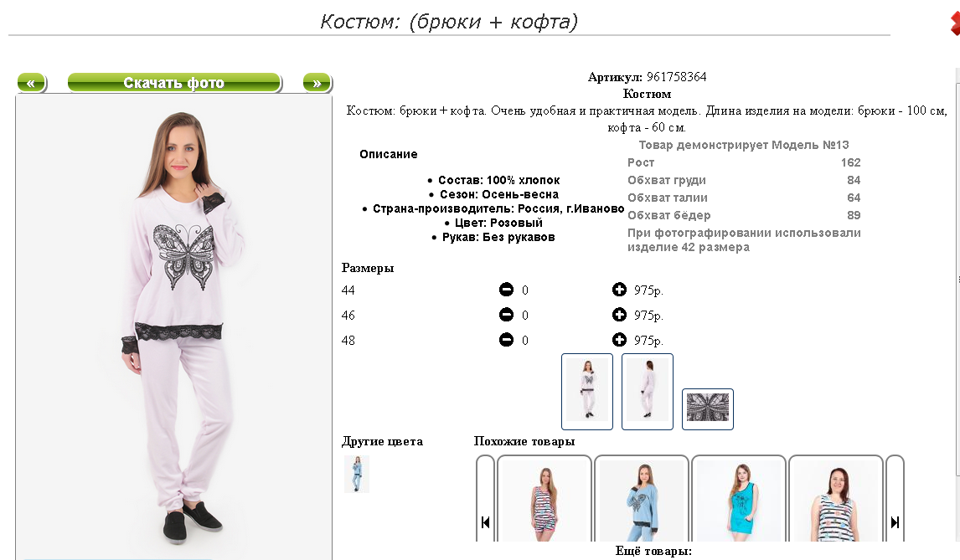Decrease quantity for size 48
Image resolution: width=960 pixels, height=560 pixels.
506,340
